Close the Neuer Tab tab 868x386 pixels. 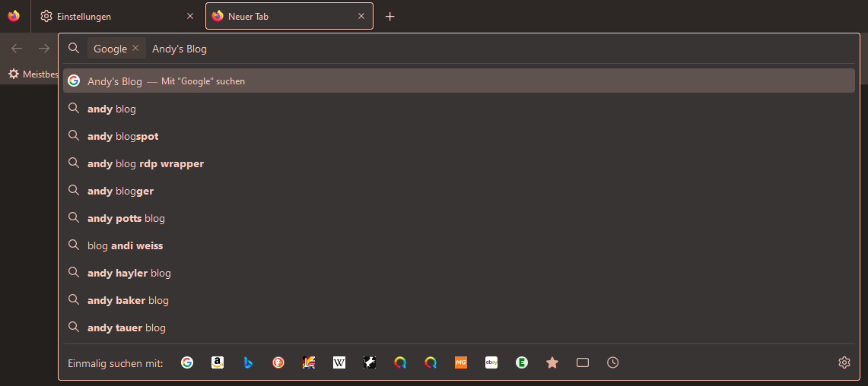pos(361,16)
